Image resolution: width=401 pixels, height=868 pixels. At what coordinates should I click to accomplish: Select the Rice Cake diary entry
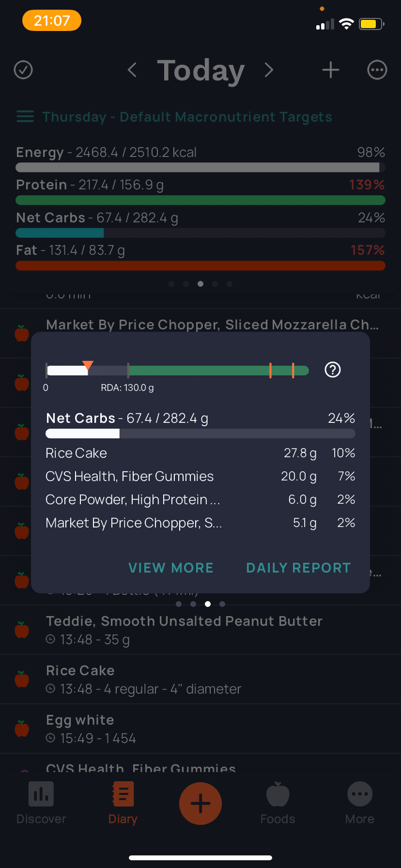(x=200, y=679)
